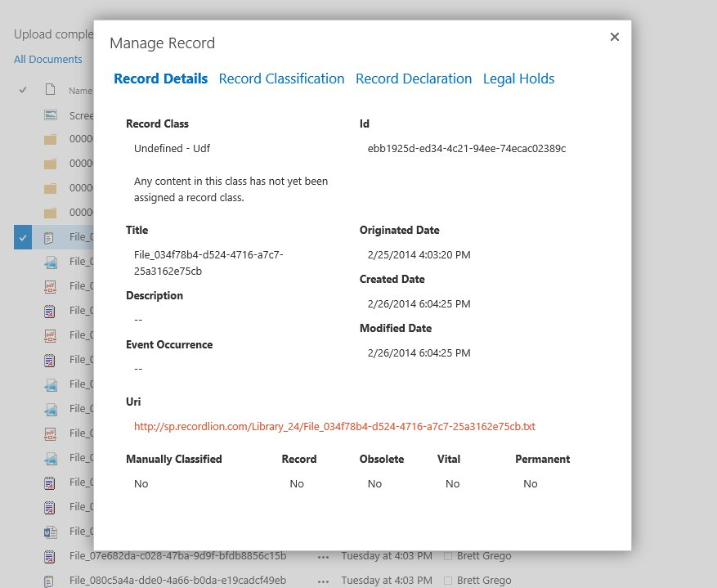Screen dimensions: 717x588
Task: Open ellipsis menu for File_080c5a4a
Action: click(x=324, y=581)
